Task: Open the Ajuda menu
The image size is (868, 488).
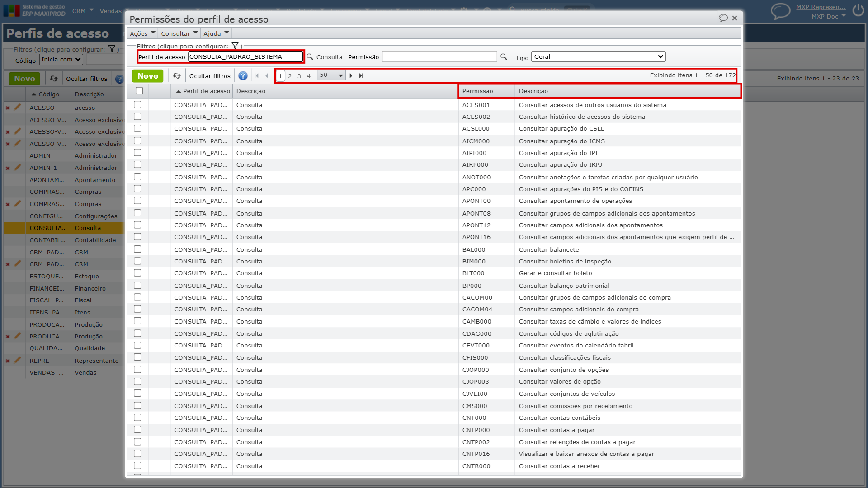Action: [x=216, y=33]
